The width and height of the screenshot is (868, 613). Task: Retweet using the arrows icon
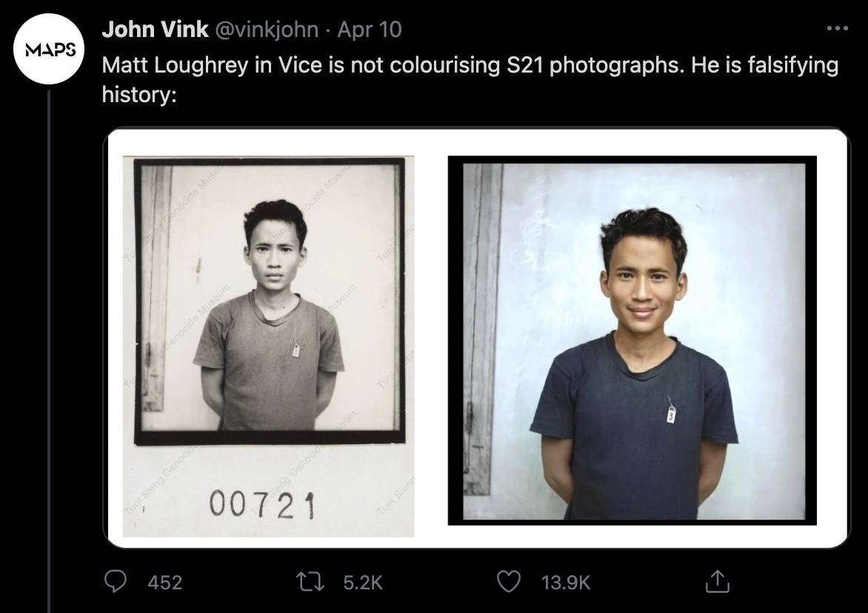coord(310,581)
